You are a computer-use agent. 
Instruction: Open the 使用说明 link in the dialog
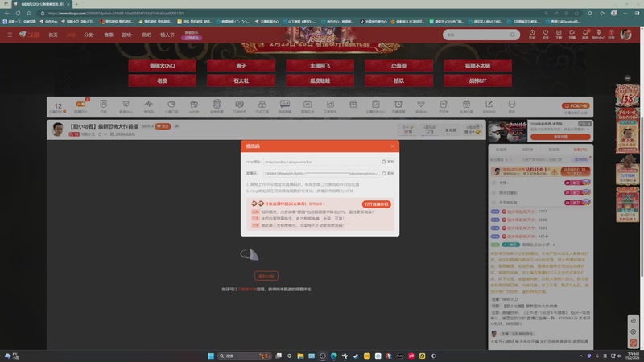pyautogui.click(x=316, y=204)
